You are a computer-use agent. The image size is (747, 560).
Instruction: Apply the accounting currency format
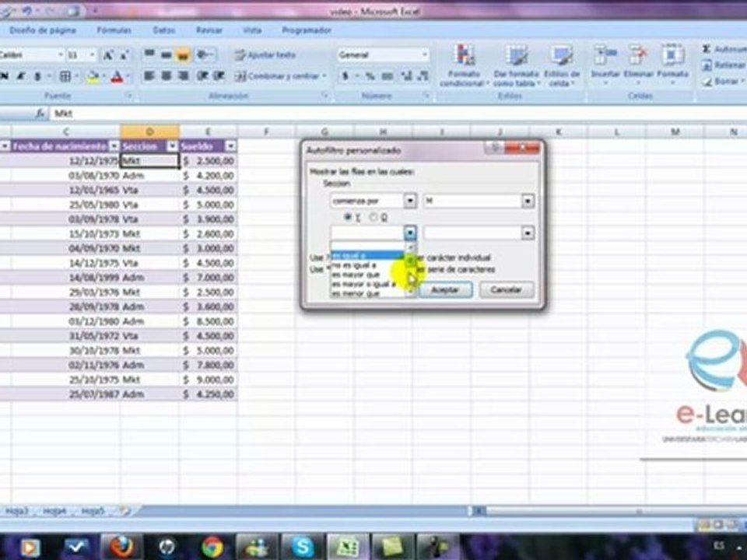pos(345,76)
